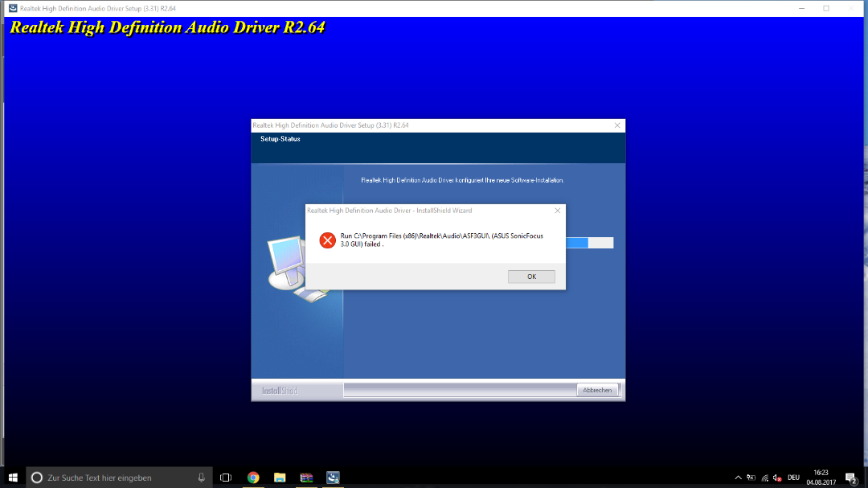Screen dimensions: 868x488
Task: Maximize the Realtek Audio Driver Setup window
Action: pos(826,8)
